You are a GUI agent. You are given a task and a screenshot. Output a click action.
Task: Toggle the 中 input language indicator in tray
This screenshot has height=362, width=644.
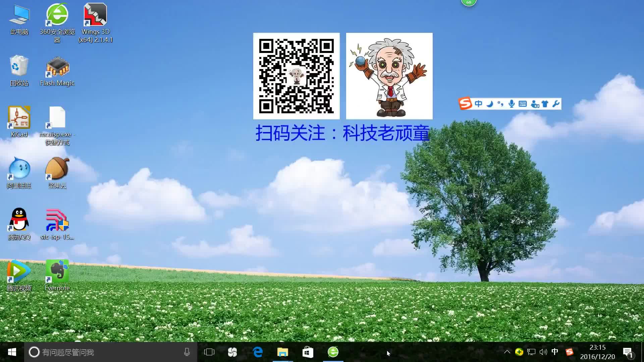tap(555, 352)
